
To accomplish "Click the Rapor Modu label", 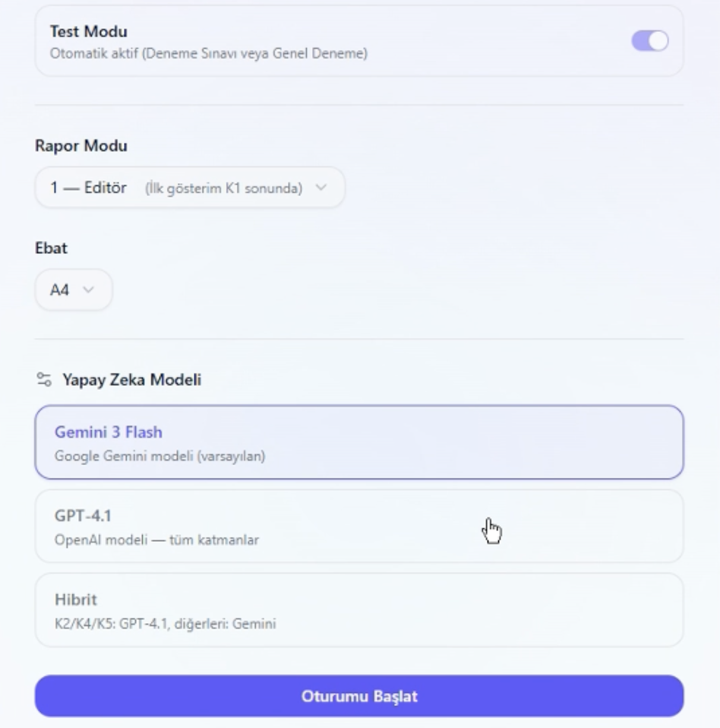I will [x=81, y=147].
